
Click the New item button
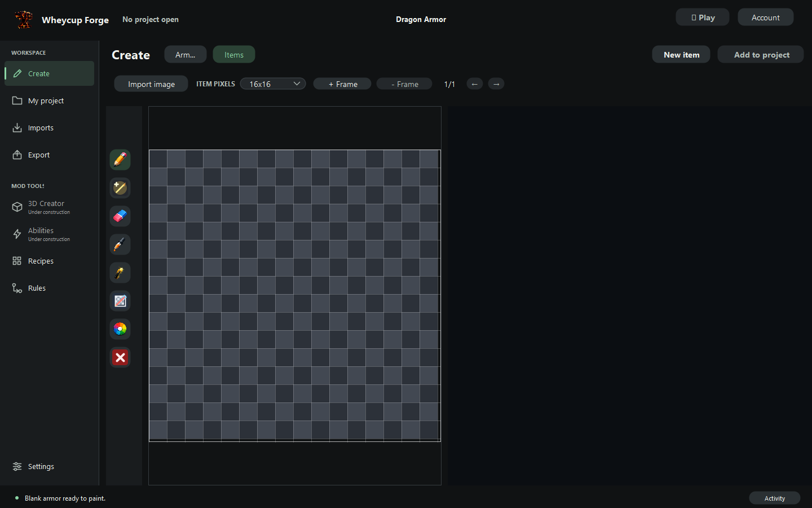click(681, 55)
